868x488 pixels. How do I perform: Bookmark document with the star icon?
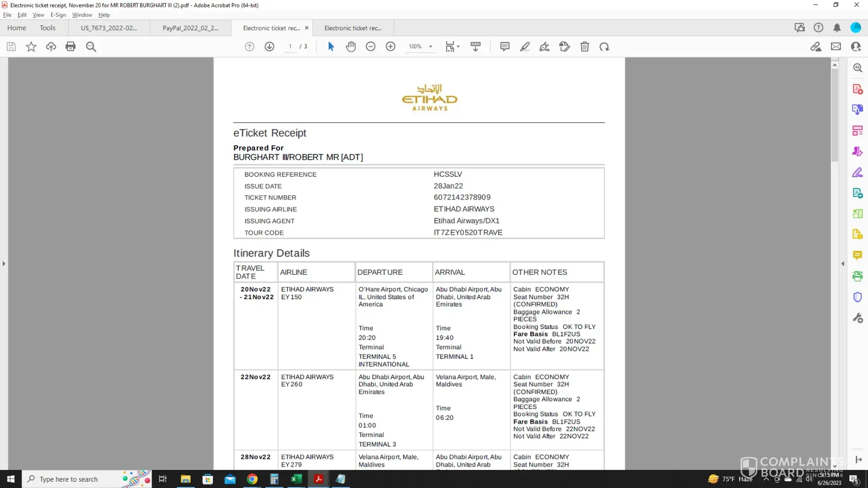[31, 47]
